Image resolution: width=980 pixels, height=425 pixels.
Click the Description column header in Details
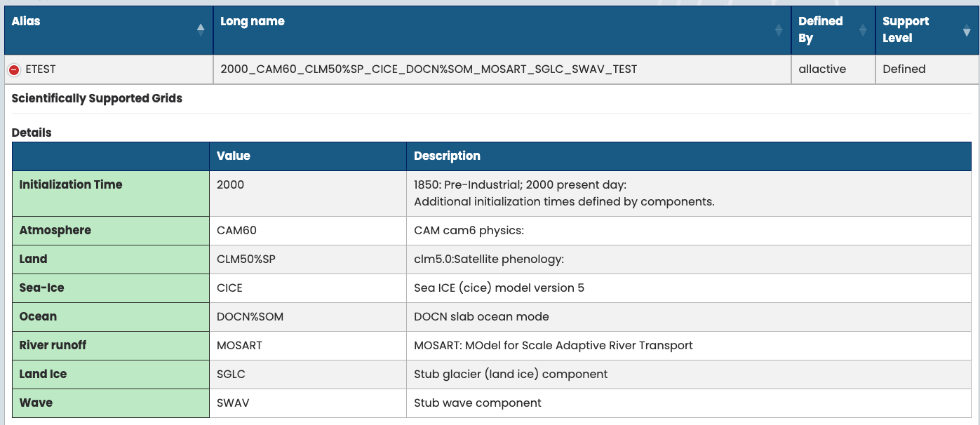pos(447,156)
